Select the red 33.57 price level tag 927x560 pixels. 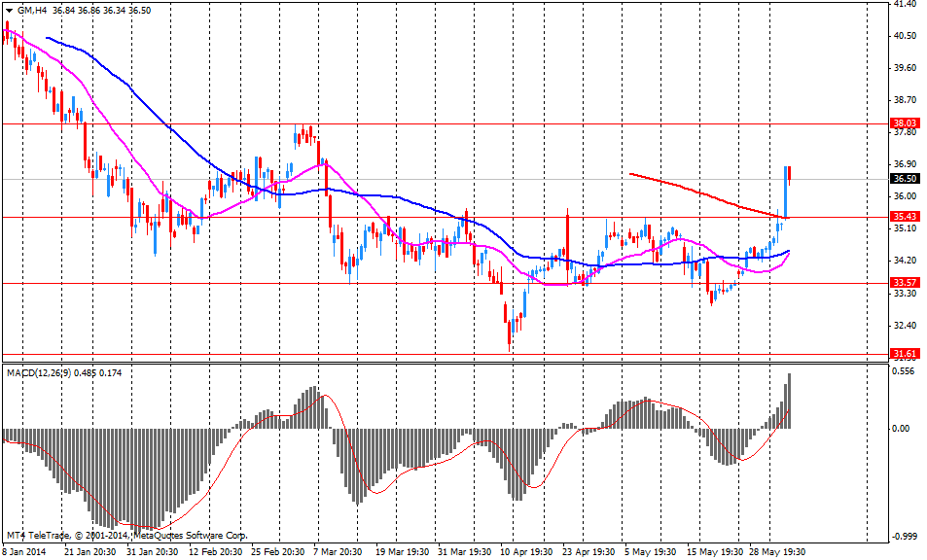point(905,283)
